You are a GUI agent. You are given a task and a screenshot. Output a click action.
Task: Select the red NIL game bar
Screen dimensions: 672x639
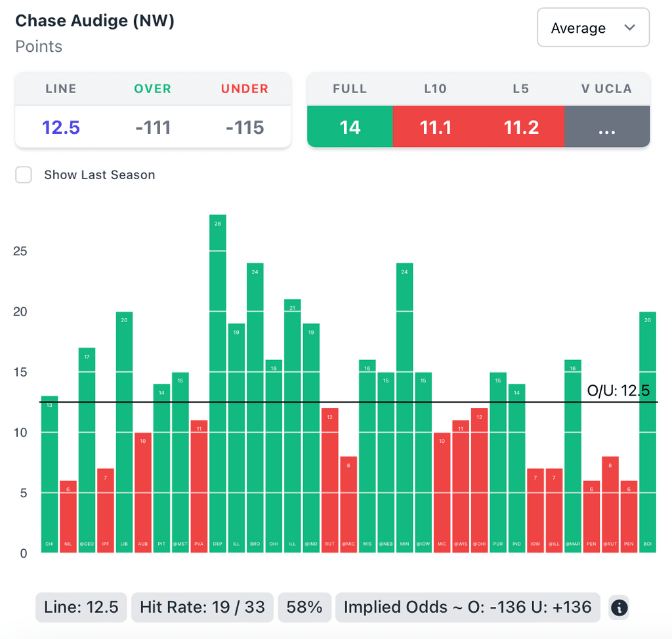tap(68, 517)
